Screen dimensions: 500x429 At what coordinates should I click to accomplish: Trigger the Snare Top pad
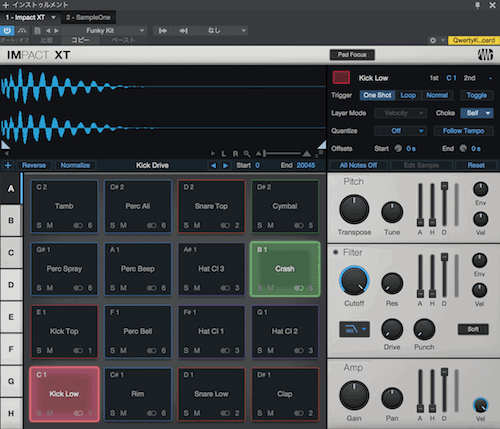tap(211, 206)
